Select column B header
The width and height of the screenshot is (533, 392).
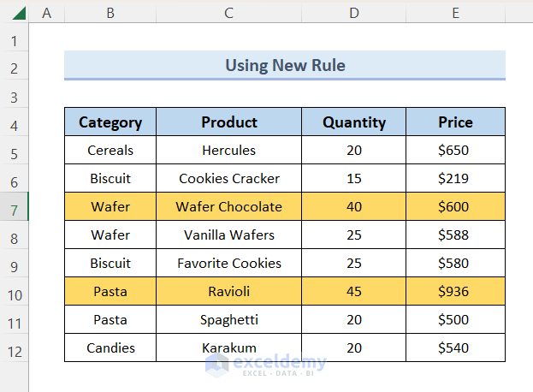pos(110,13)
